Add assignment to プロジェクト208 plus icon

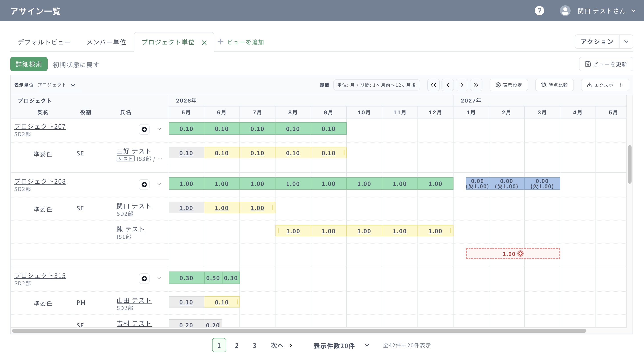click(x=144, y=184)
